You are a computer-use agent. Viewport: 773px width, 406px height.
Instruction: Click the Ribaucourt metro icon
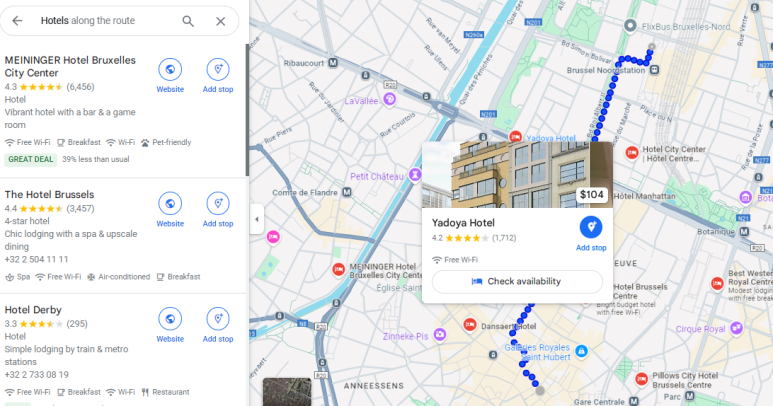coord(333,63)
